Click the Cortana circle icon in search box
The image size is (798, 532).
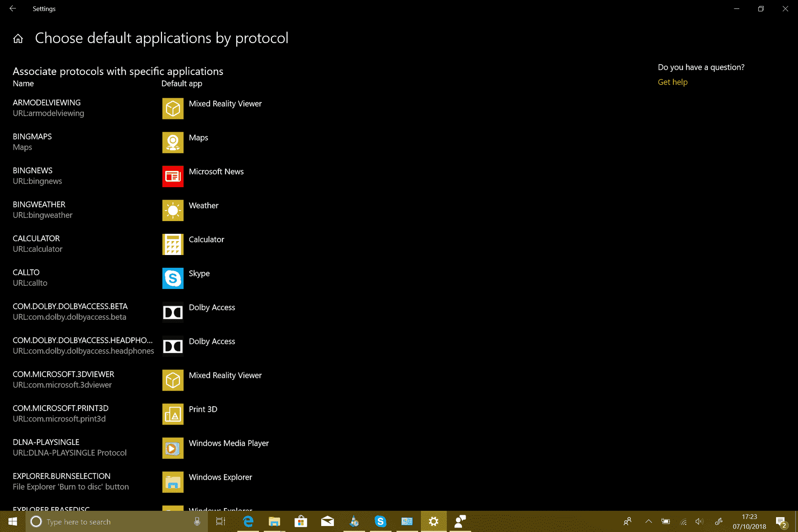(x=36, y=521)
